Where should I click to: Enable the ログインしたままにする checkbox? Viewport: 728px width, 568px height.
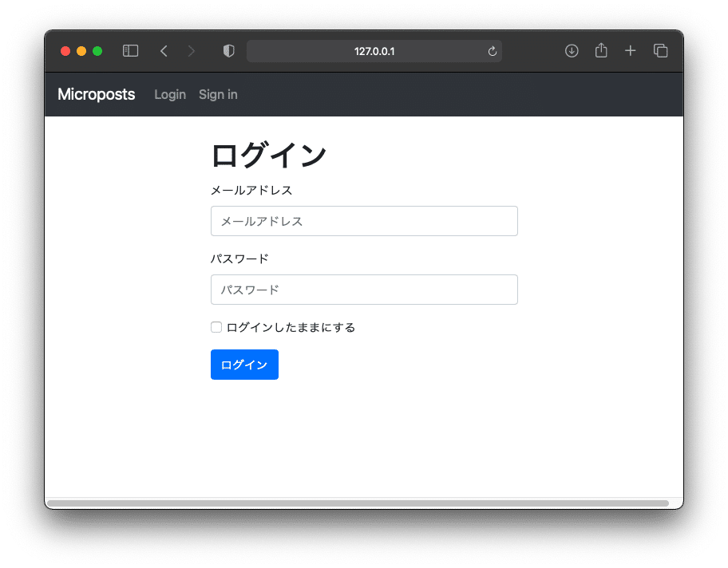coord(216,327)
